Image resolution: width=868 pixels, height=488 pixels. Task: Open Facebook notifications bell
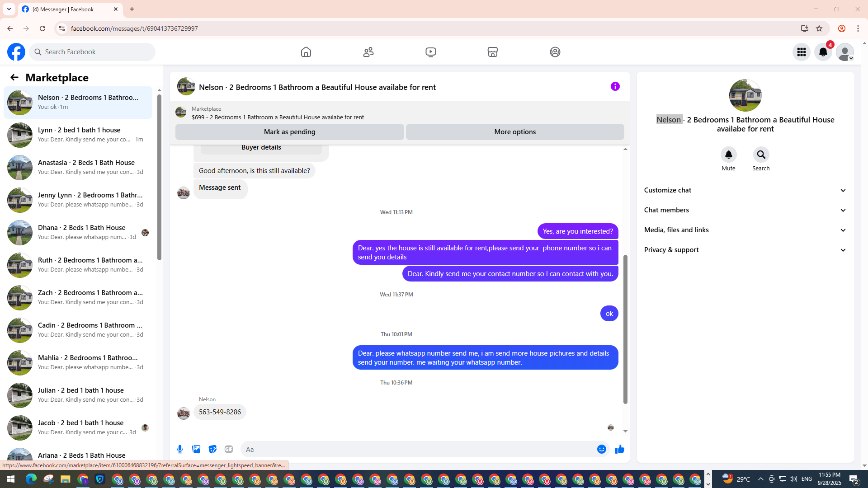(823, 52)
